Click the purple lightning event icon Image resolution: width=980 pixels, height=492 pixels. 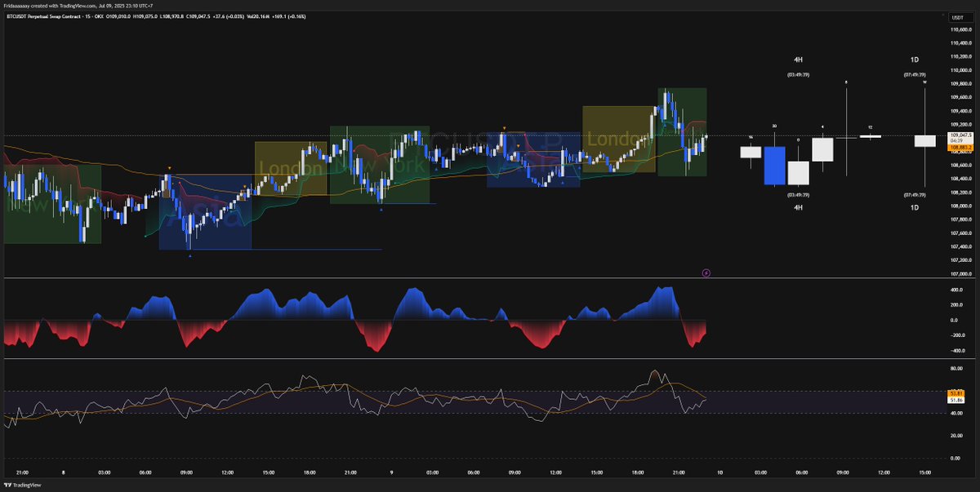point(706,273)
